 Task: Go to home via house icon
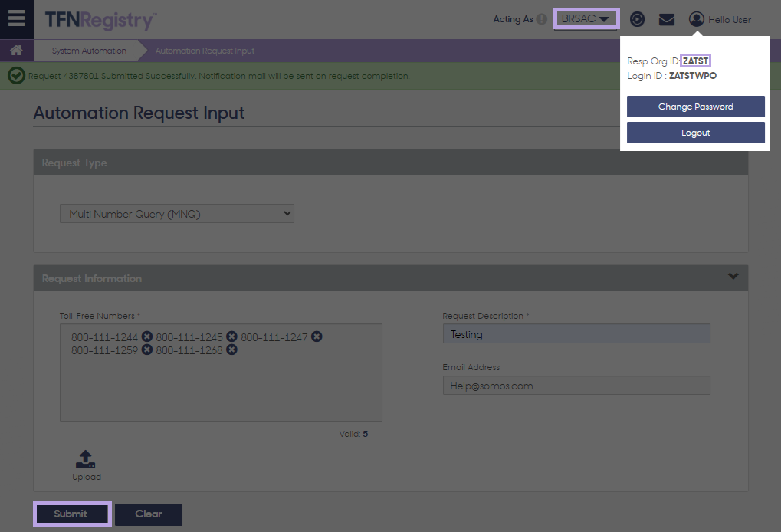click(16, 51)
